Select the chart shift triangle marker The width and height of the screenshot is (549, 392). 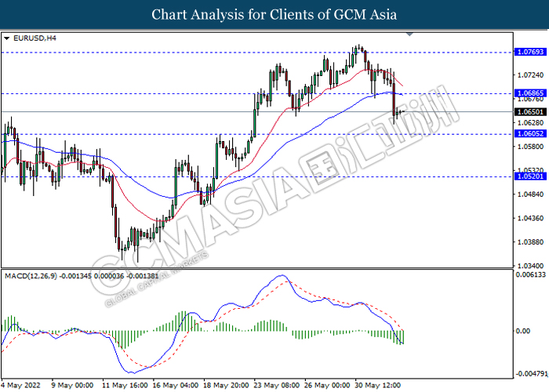point(409,34)
